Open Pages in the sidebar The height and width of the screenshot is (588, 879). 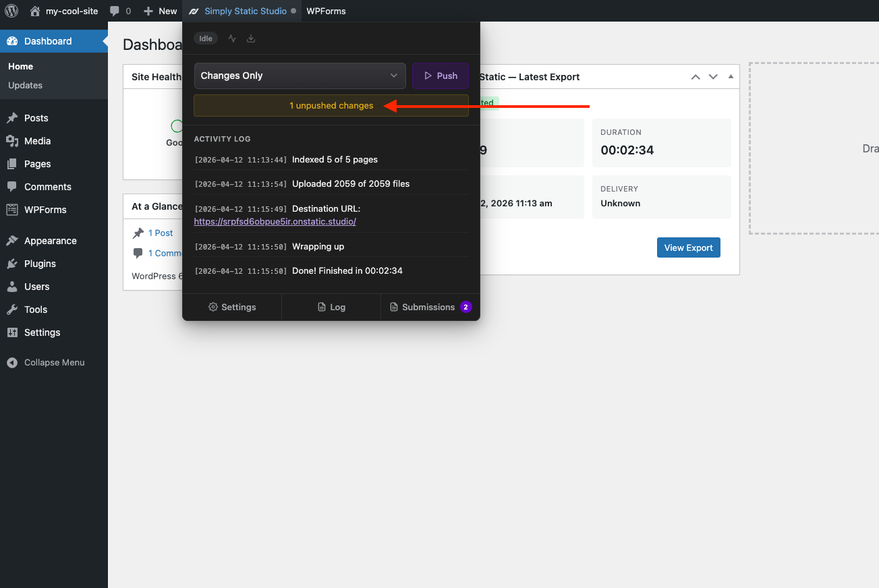click(x=54, y=164)
